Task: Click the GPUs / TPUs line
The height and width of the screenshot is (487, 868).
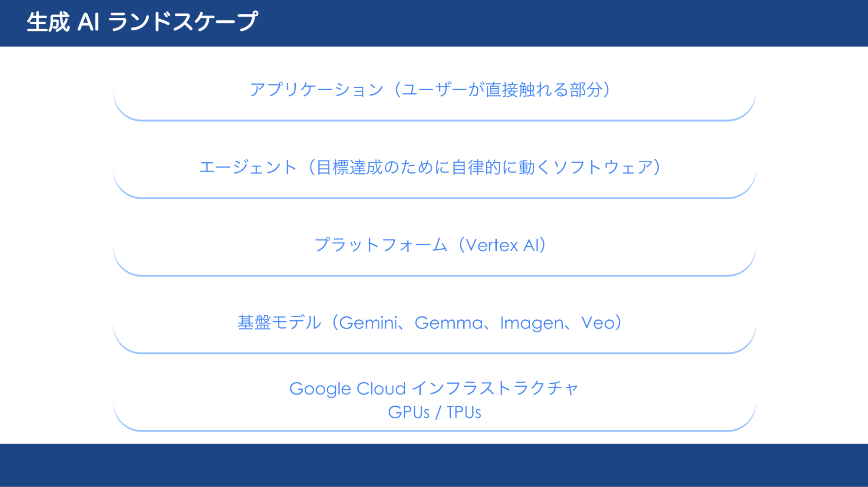Action: coord(434,412)
